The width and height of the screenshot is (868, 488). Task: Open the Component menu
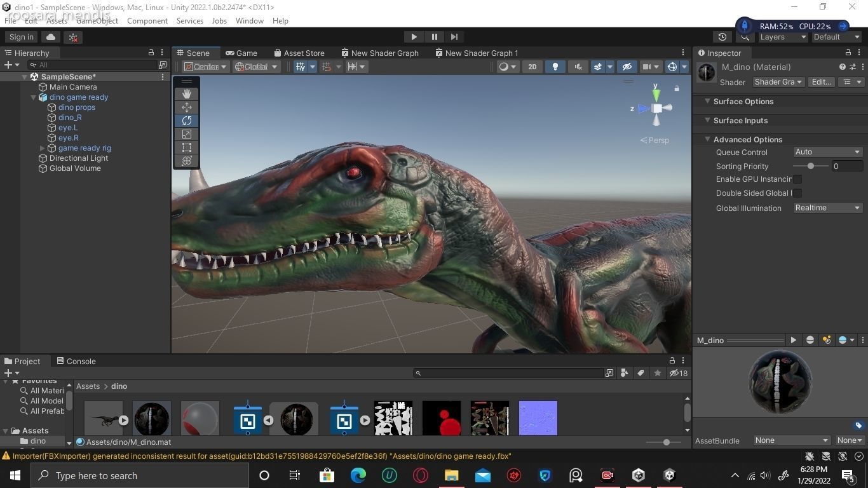click(147, 20)
